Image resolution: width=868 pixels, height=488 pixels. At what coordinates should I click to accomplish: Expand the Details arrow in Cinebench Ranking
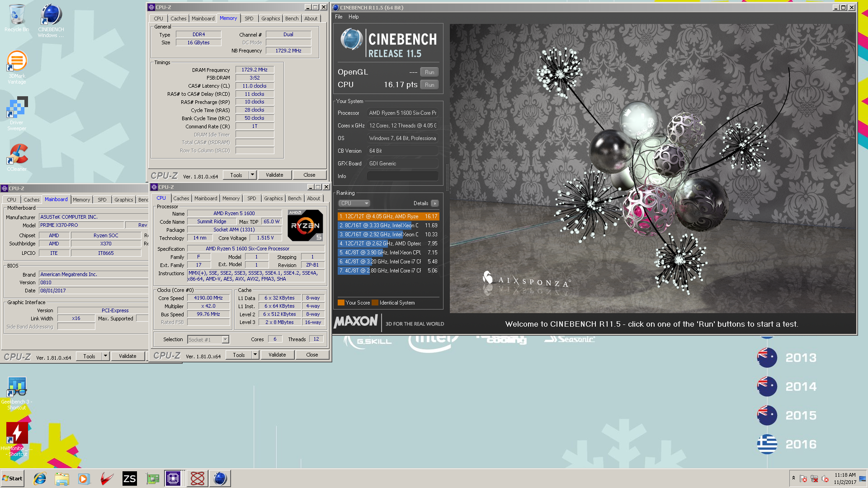[x=435, y=203]
